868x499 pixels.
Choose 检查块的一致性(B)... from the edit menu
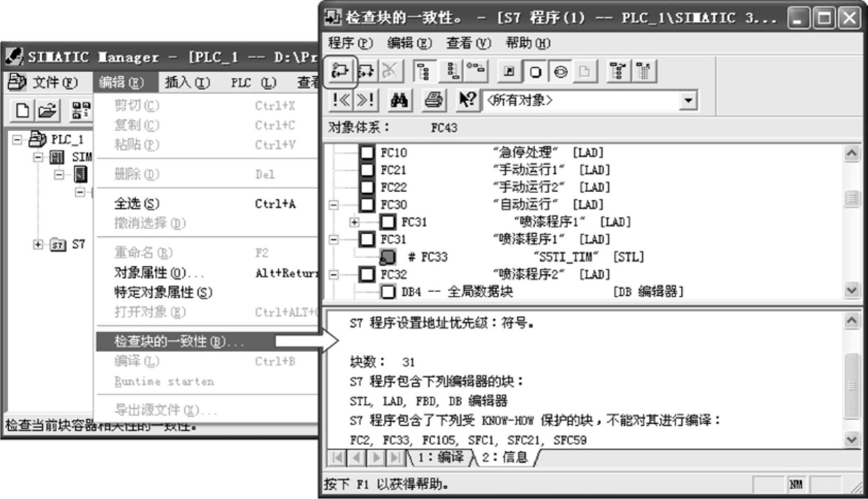206,342
